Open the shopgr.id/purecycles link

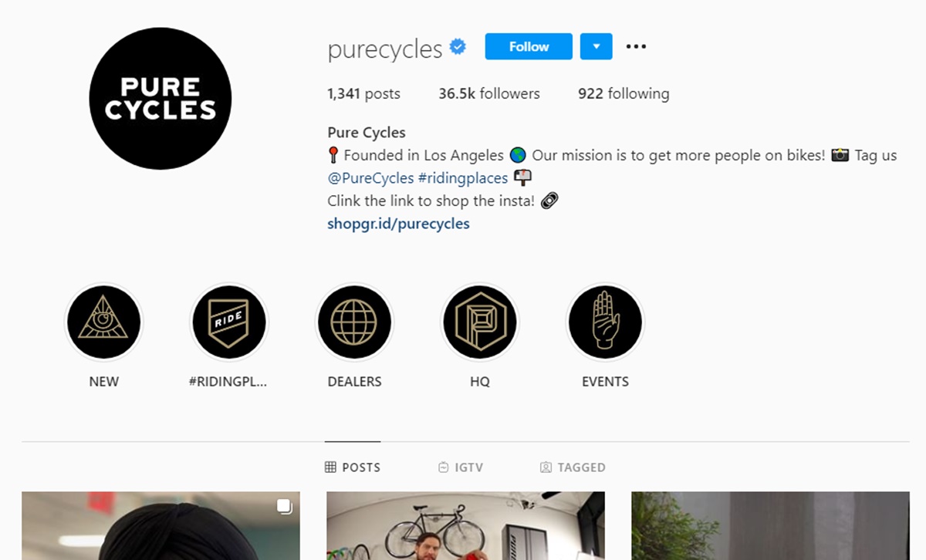[398, 224]
